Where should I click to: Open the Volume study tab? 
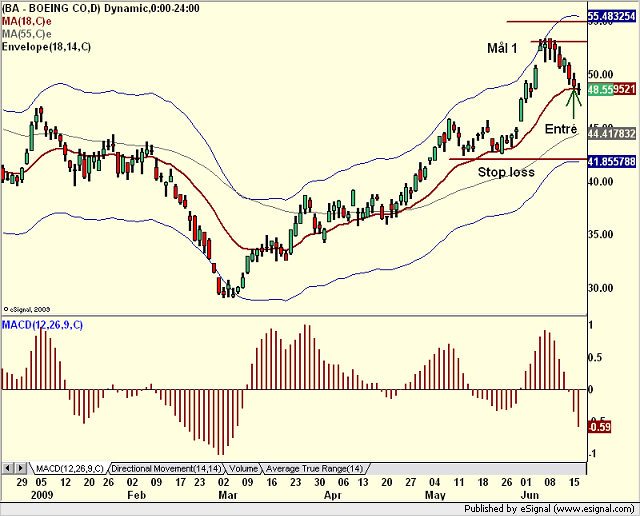(x=244, y=468)
